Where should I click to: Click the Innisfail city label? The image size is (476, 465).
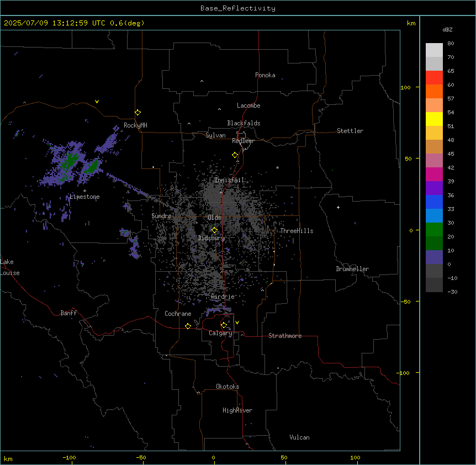point(230,180)
